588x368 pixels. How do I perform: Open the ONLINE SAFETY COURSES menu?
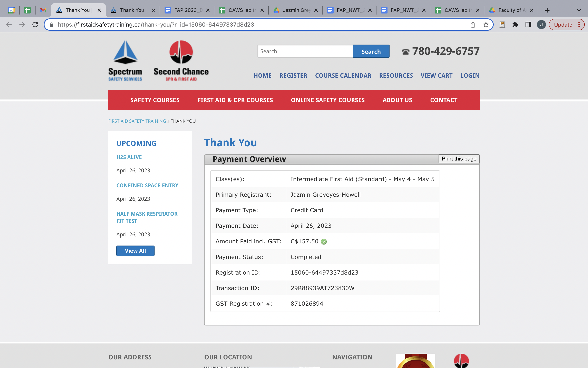click(327, 100)
